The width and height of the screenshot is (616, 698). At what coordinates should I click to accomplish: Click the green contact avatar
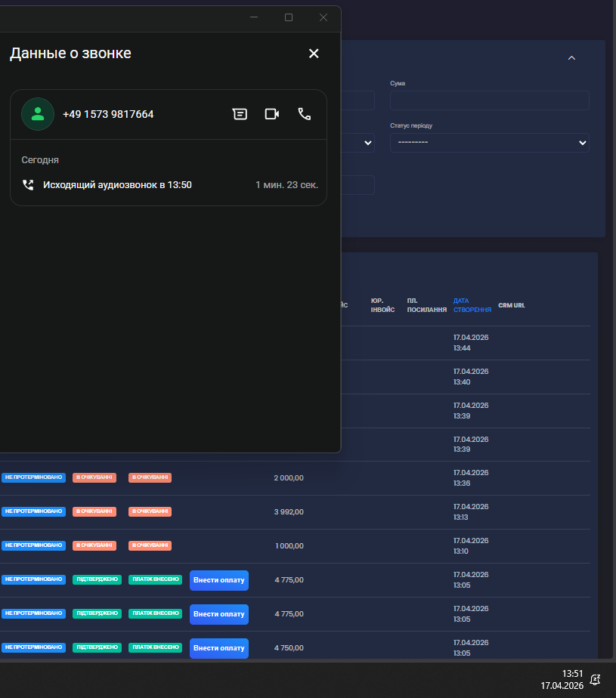click(38, 114)
